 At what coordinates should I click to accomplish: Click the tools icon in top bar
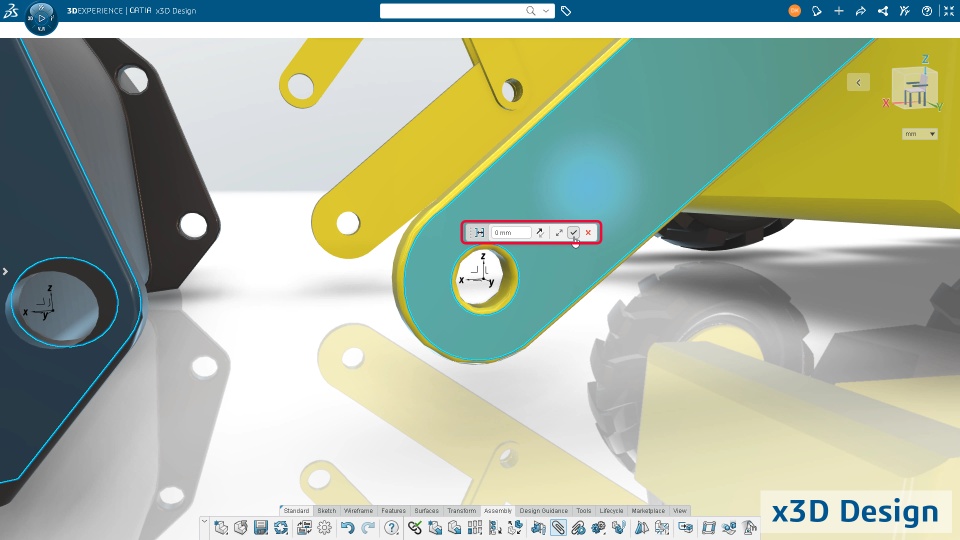tap(905, 11)
